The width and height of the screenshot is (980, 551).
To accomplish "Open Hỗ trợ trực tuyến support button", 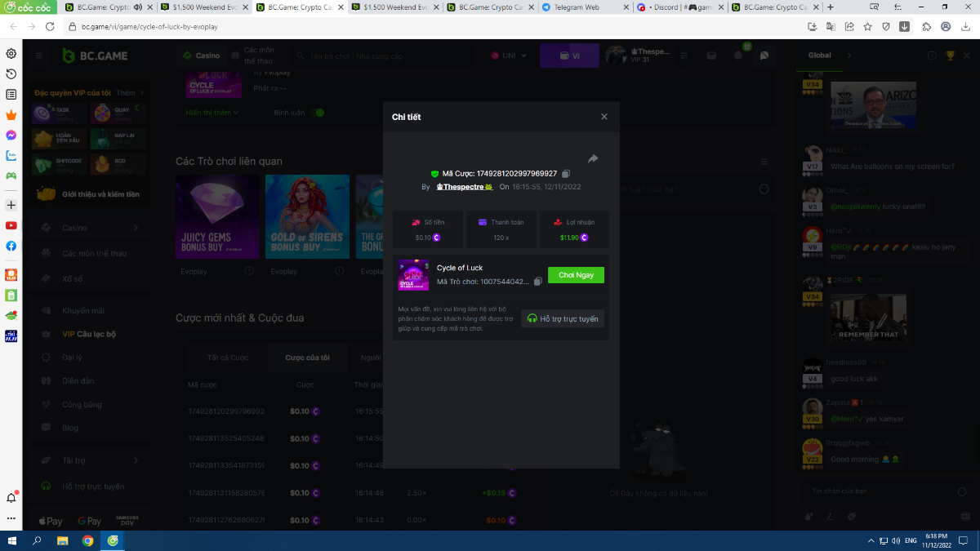I will tap(563, 318).
